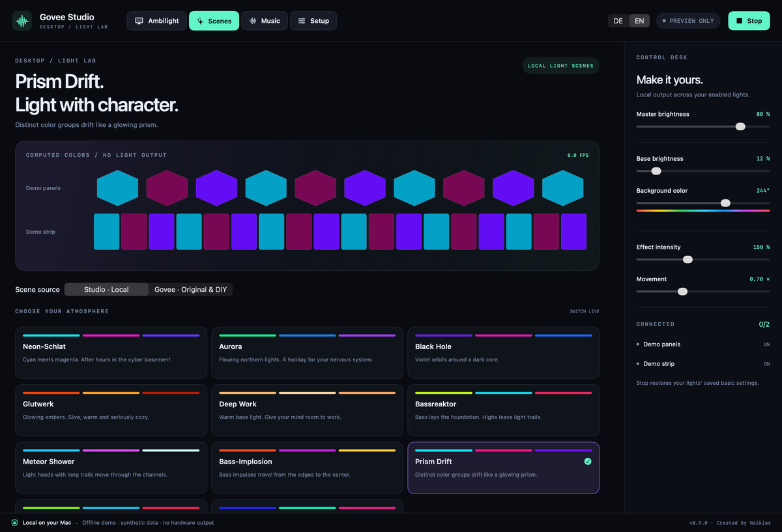
Task: Click the Base brightness 12 % value
Action: pos(763,159)
